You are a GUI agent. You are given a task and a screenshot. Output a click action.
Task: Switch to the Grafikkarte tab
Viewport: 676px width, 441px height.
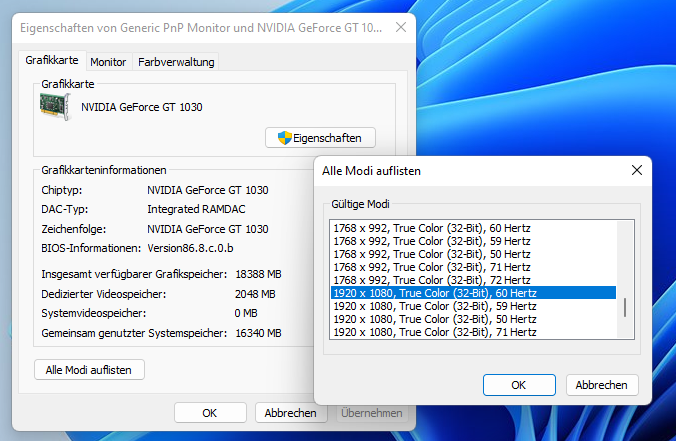point(52,60)
